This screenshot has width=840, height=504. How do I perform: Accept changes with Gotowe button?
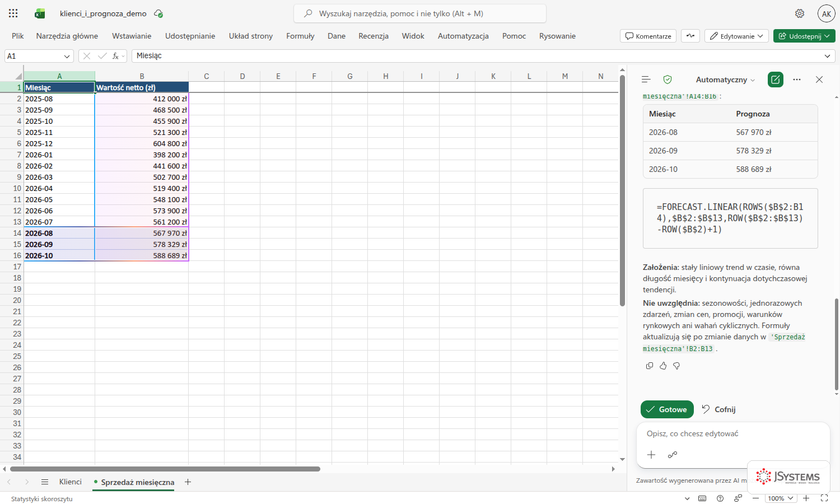[x=667, y=409]
